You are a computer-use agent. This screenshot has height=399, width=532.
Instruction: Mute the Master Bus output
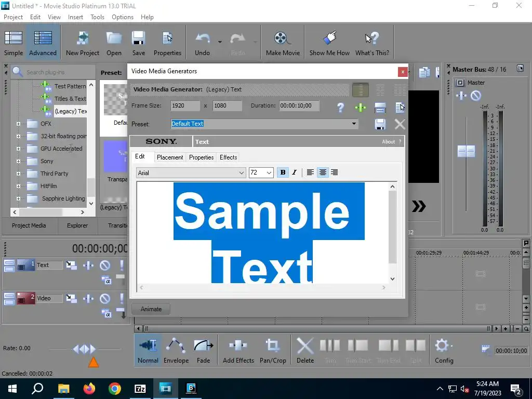click(476, 96)
